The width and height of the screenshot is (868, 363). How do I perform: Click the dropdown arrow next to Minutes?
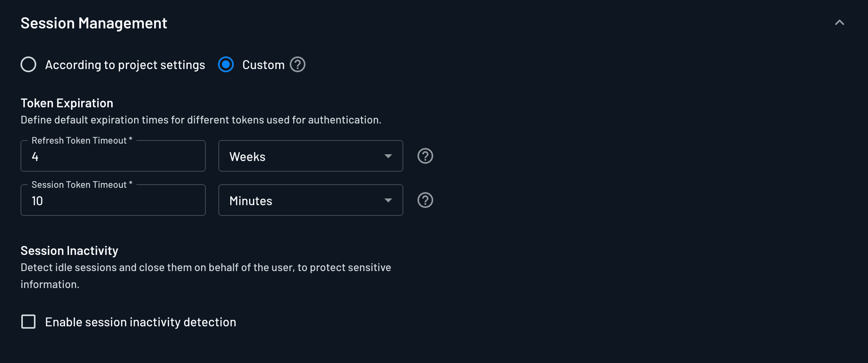pyautogui.click(x=388, y=200)
